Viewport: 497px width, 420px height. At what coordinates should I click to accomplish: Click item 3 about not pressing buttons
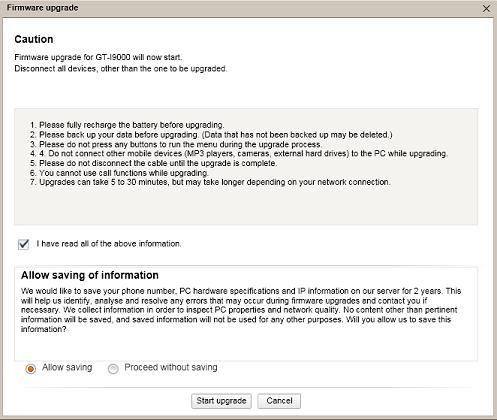[176, 144]
